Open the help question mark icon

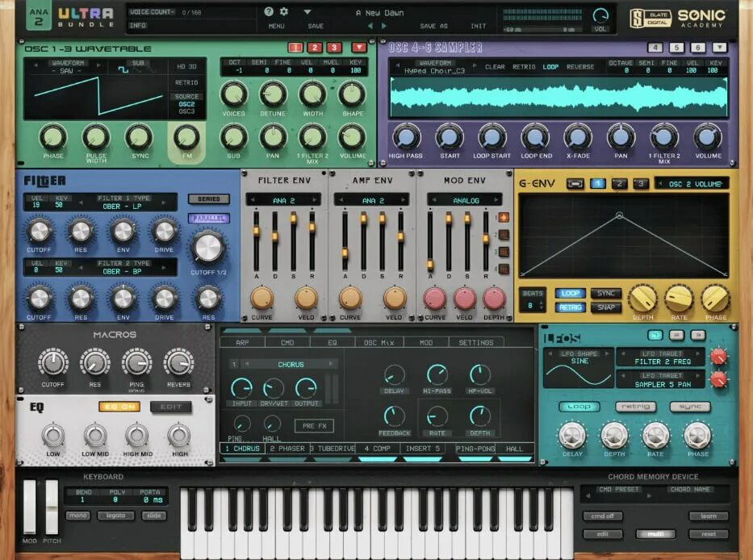(269, 12)
